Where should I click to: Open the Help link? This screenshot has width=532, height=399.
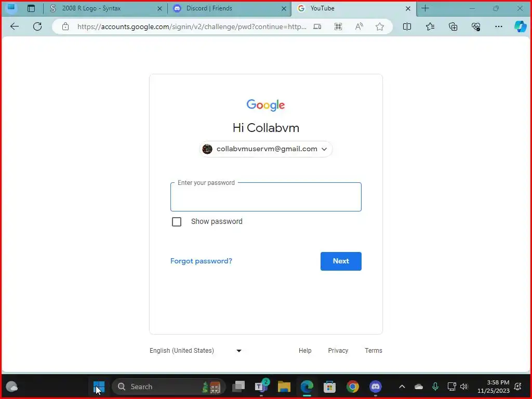click(305, 351)
